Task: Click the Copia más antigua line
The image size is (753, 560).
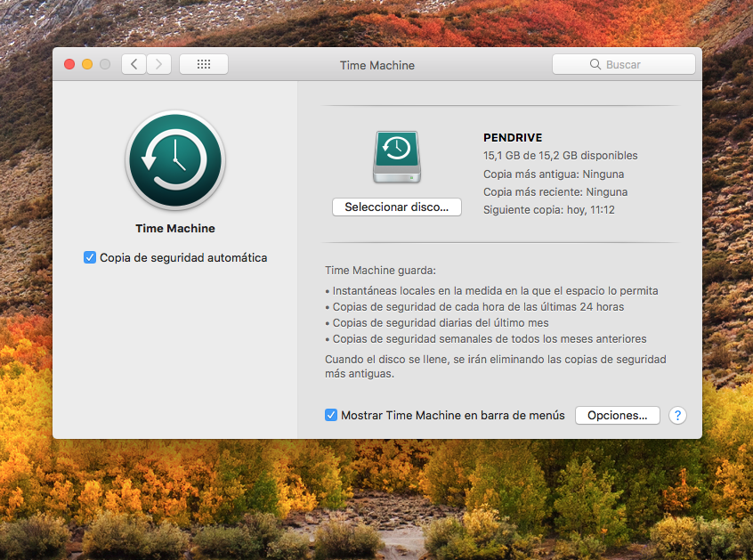Action: tap(553, 174)
